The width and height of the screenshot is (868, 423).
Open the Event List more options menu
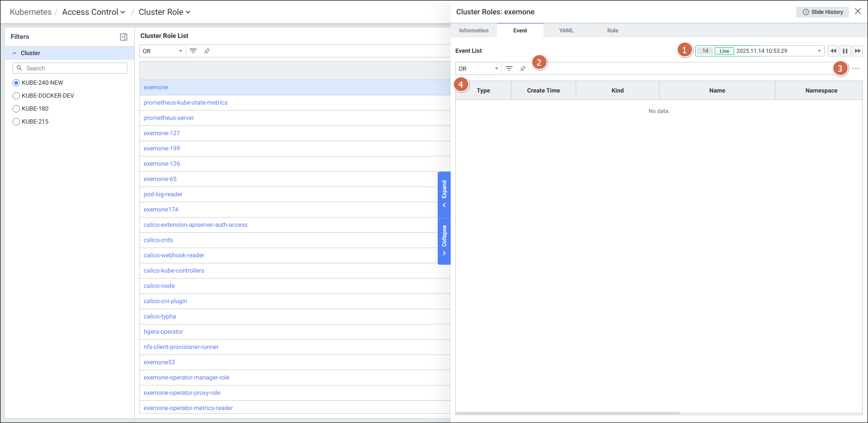[x=856, y=68]
